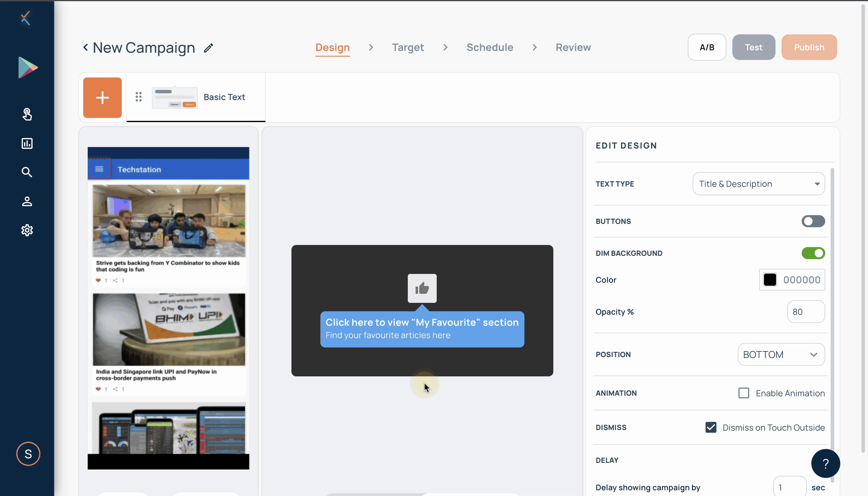The height and width of the screenshot is (496, 868).
Task: Turn on the Buttons toggle
Action: click(x=813, y=221)
